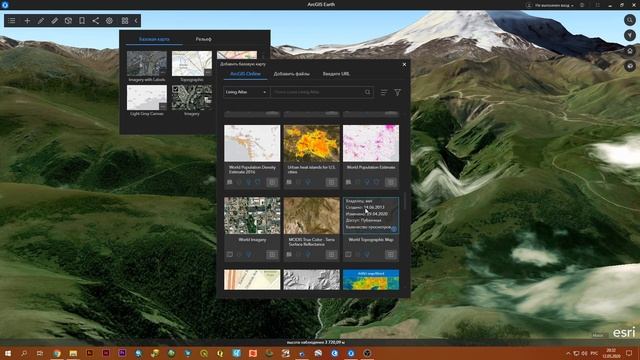Screen dimensions: 640x360
Task: Open the table of contents list icon
Action: pos(12,20)
